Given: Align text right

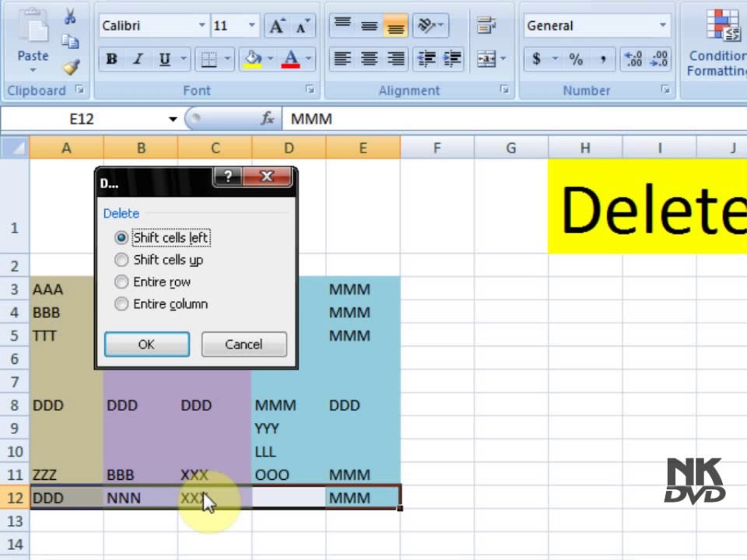Looking at the screenshot, I should [395, 59].
